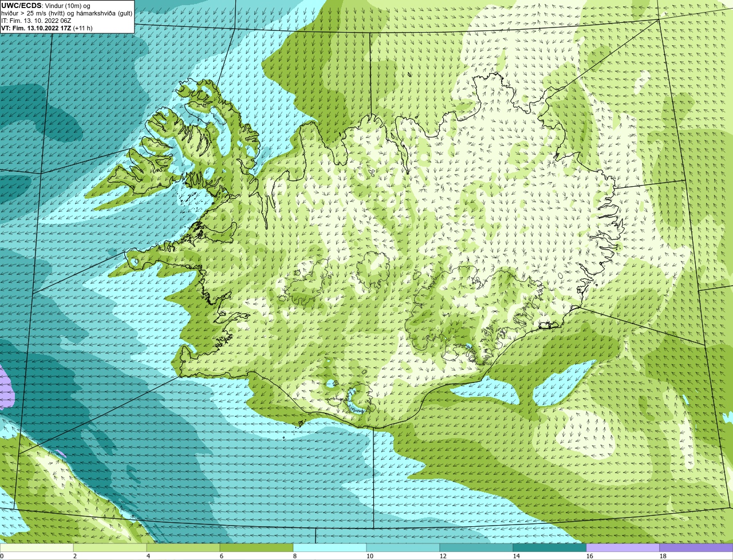733x560 pixels.
Task: Click the legend scale label '6'
Action: 222,556
